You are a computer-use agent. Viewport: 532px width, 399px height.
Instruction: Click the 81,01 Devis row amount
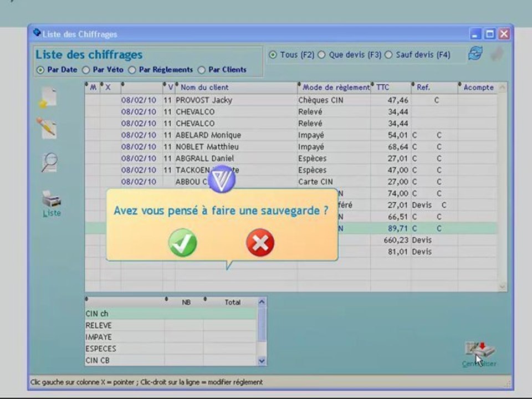pos(398,252)
